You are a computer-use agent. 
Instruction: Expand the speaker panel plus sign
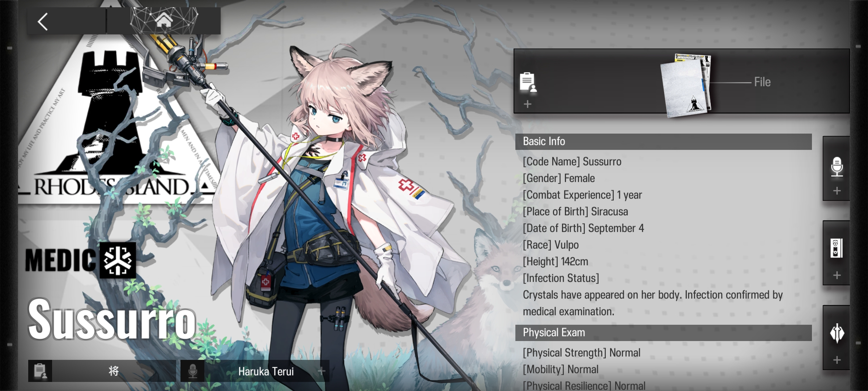point(837,275)
